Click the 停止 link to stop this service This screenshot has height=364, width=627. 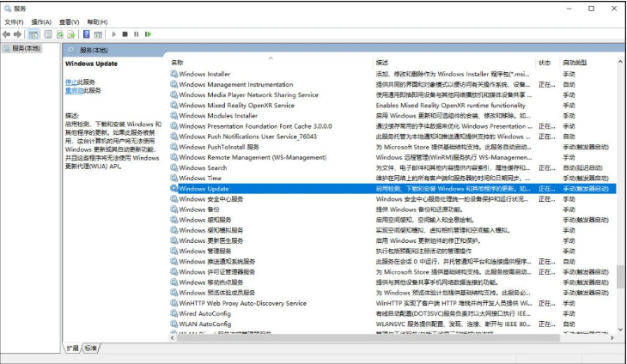click(70, 82)
